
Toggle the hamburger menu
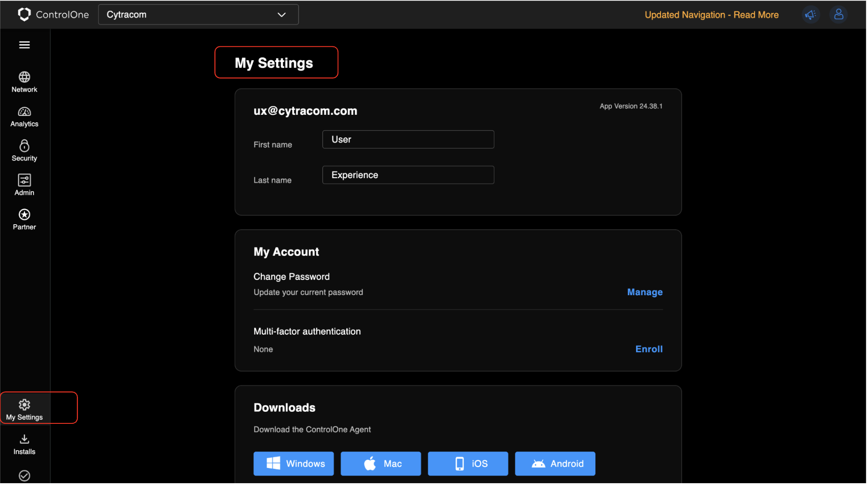[x=24, y=45]
